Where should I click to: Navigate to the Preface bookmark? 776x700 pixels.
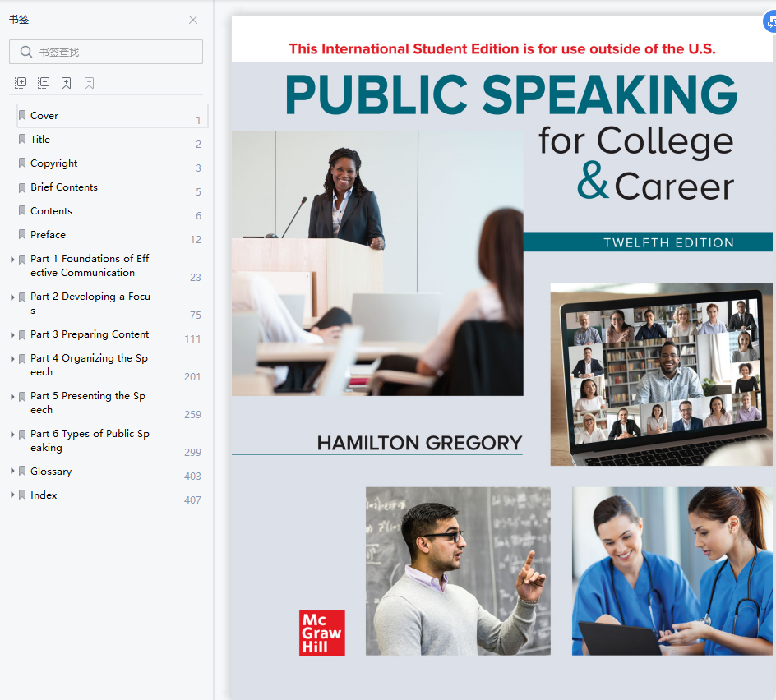[x=48, y=234]
